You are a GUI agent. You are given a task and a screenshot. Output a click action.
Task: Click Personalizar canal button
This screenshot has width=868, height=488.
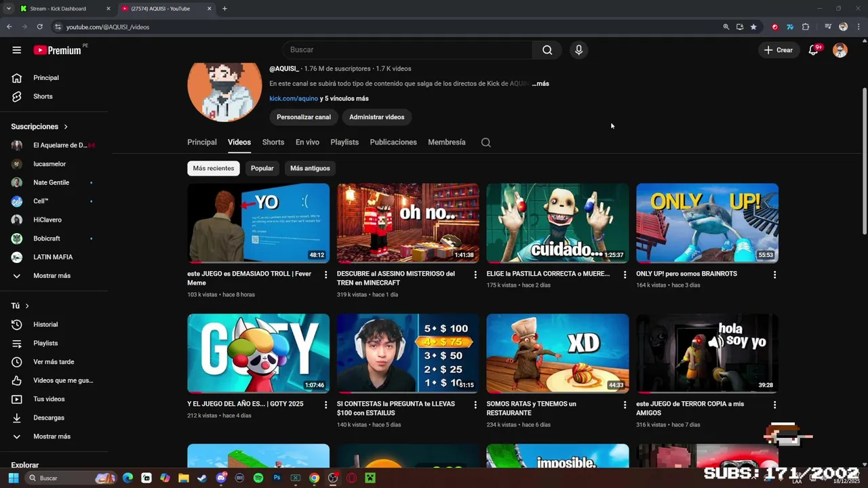[304, 117]
